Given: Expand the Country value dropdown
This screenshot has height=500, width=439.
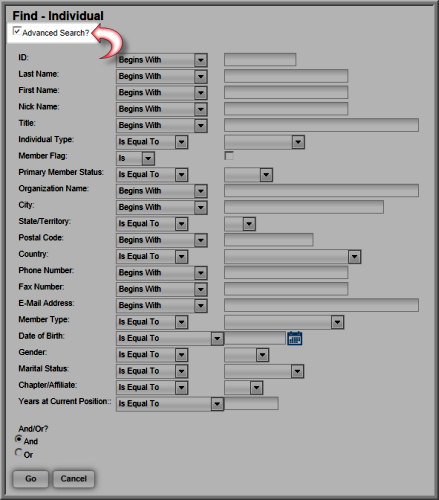Looking at the screenshot, I should pyautogui.click(x=293, y=257).
